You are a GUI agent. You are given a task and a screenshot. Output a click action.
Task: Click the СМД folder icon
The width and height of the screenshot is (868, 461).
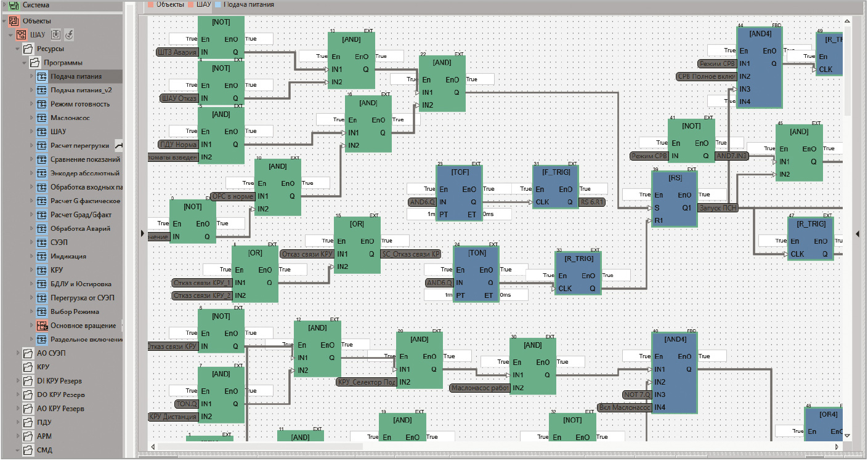(x=28, y=450)
